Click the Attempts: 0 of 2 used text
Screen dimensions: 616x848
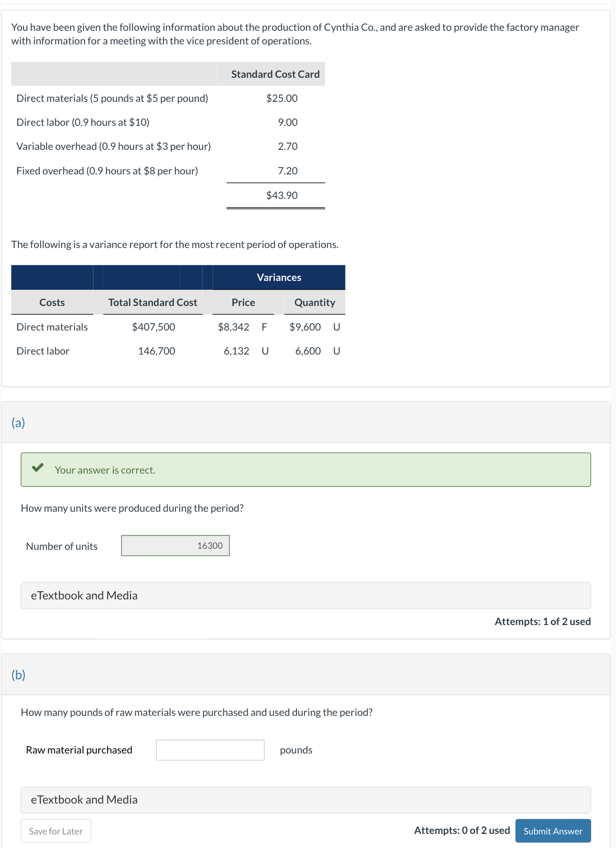(462, 830)
